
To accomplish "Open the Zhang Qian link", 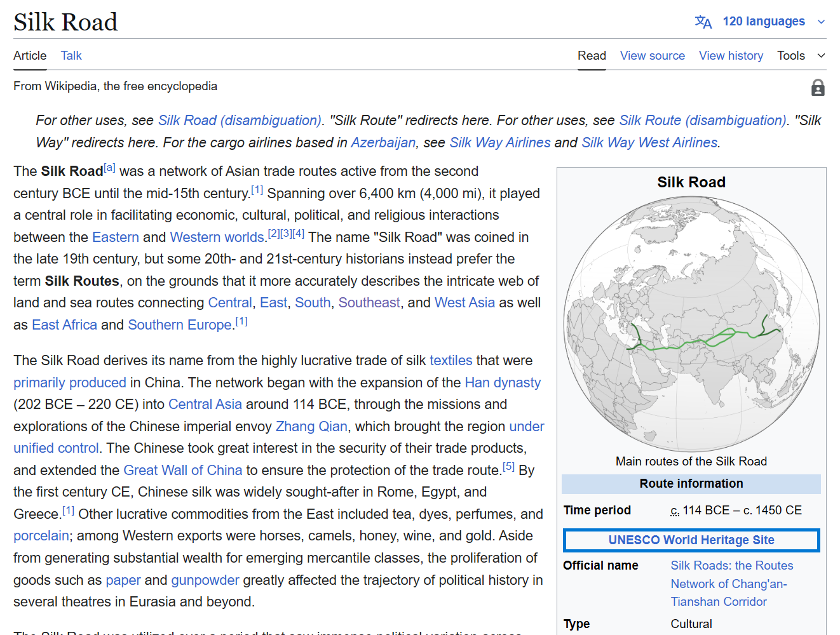I will click(x=311, y=427).
